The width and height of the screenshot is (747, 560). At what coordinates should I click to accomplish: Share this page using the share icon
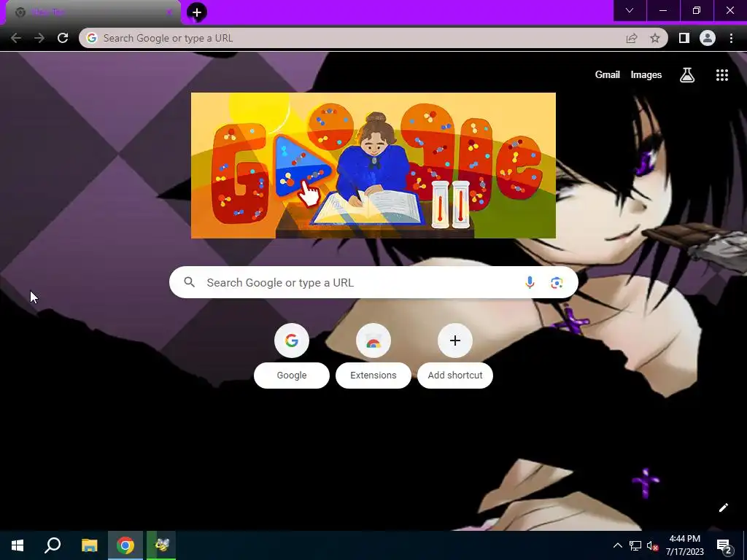(x=632, y=38)
